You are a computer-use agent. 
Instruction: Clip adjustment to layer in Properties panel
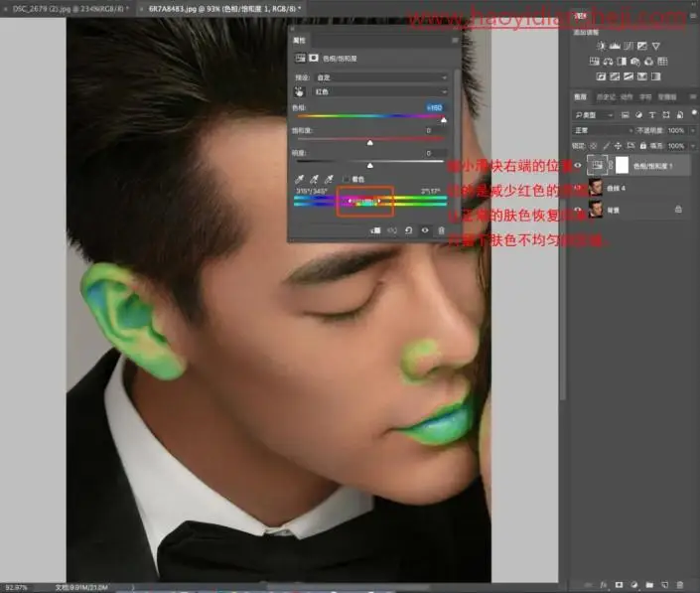coord(375,230)
